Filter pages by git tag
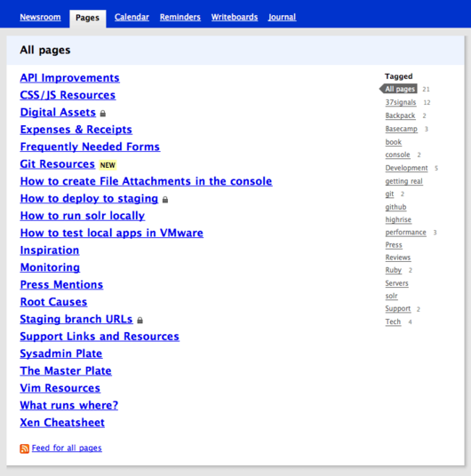Screen dimensions: 471x476 [x=389, y=194]
